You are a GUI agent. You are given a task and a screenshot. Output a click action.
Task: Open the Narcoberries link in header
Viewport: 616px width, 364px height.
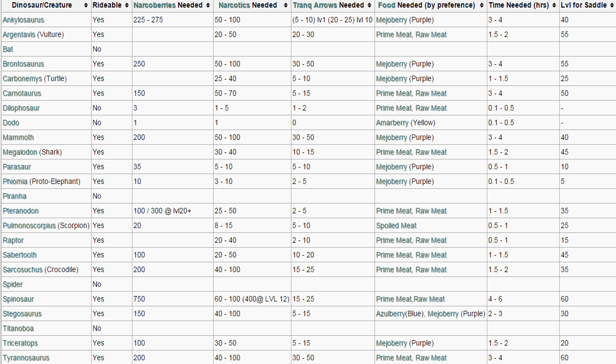coord(154,6)
